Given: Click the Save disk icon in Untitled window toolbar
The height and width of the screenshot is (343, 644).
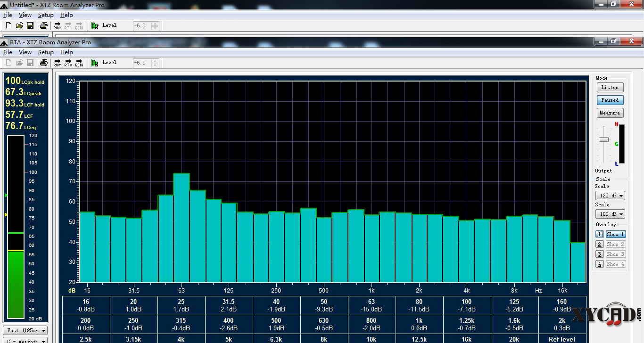Looking at the screenshot, I should click(x=30, y=25).
